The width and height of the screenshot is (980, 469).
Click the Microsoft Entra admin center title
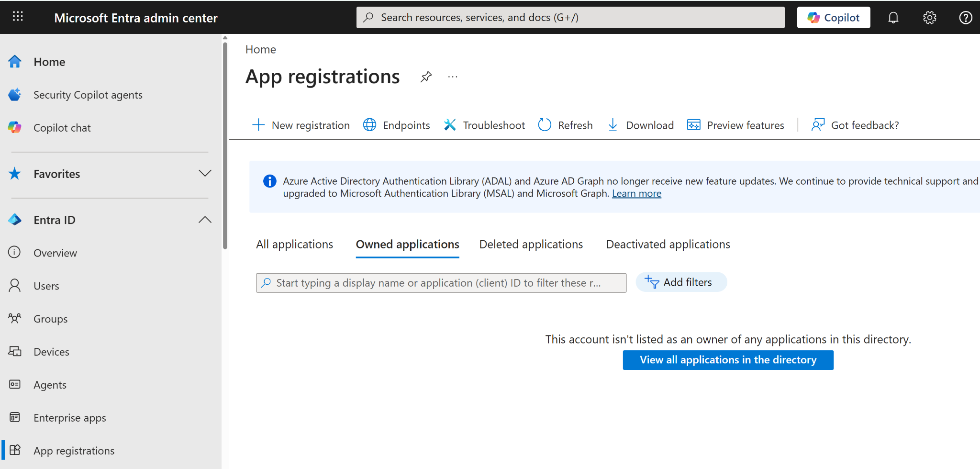[136, 18]
